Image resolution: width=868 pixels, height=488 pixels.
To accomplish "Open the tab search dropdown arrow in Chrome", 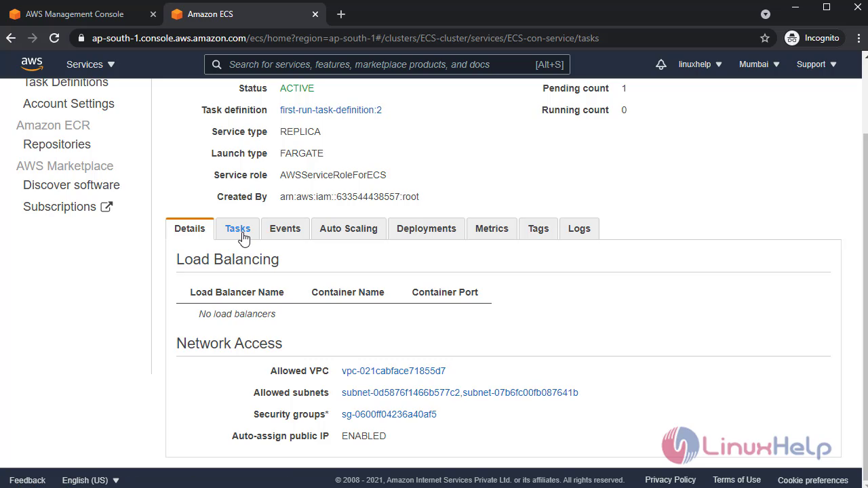I will click(x=766, y=14).
